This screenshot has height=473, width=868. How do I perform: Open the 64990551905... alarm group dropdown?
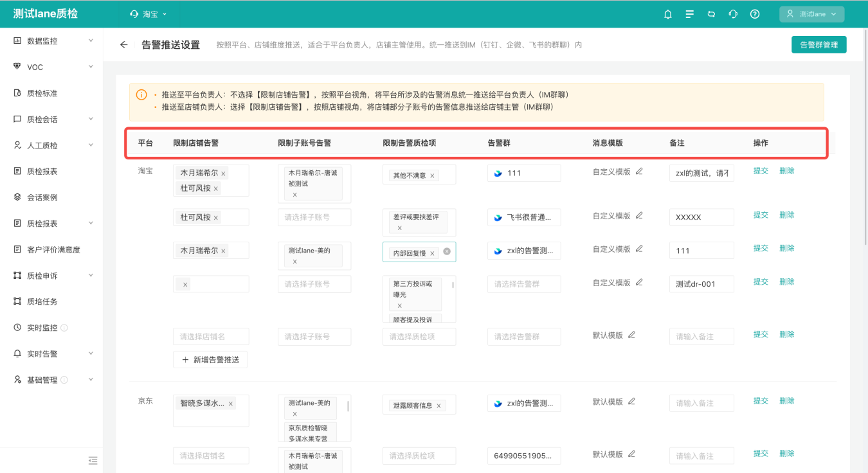pyautogui.click(x=524, y=456)
